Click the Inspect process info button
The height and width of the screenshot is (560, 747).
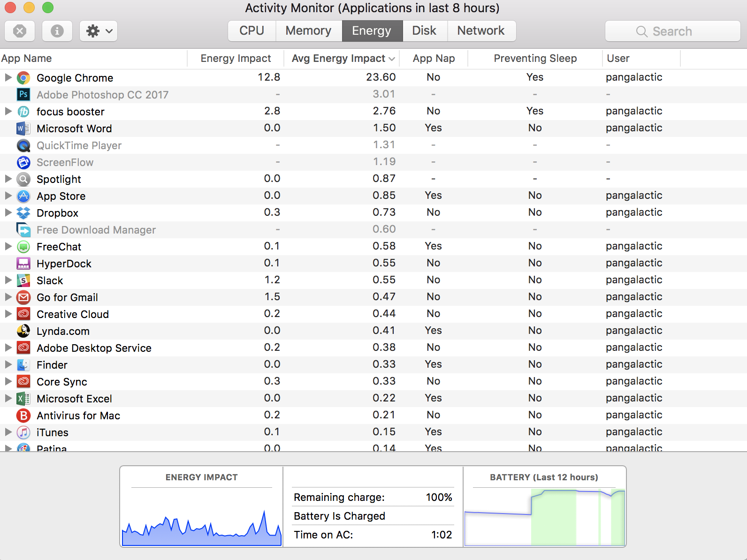[x=57, y=31]
